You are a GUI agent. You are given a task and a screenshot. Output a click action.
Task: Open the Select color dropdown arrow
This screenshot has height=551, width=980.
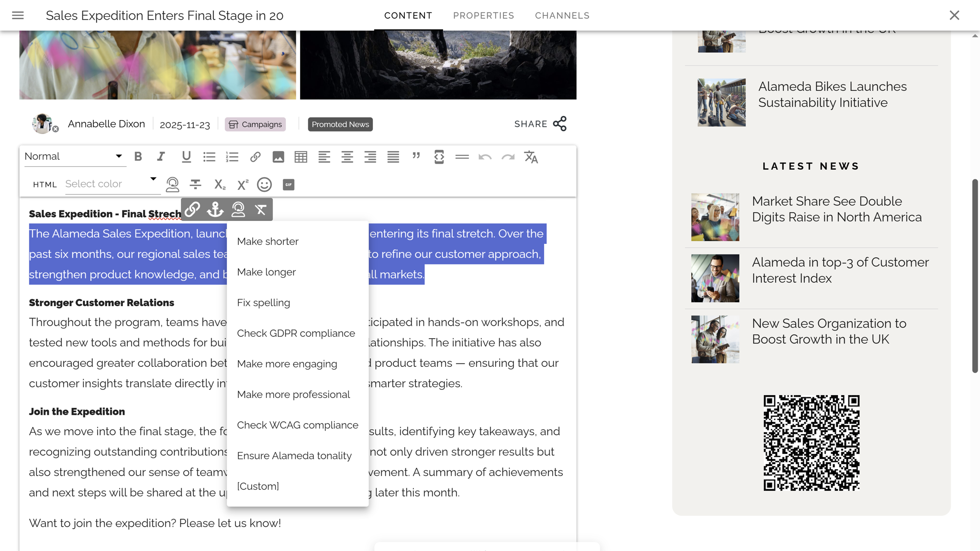point(153,178)
